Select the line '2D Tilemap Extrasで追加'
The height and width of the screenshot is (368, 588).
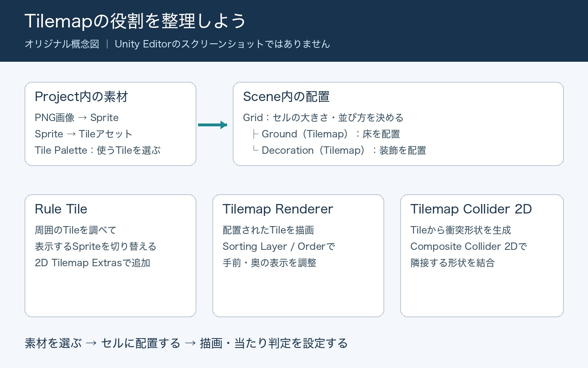(x=93, y=263)
